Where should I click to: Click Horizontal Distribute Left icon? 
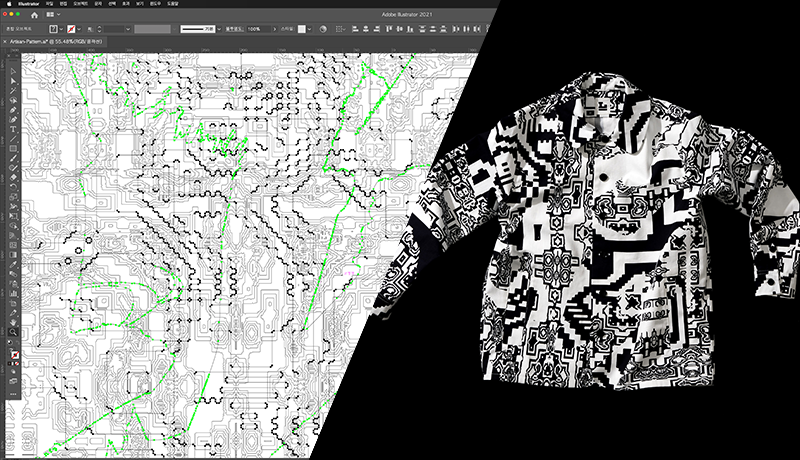[456, 29]
